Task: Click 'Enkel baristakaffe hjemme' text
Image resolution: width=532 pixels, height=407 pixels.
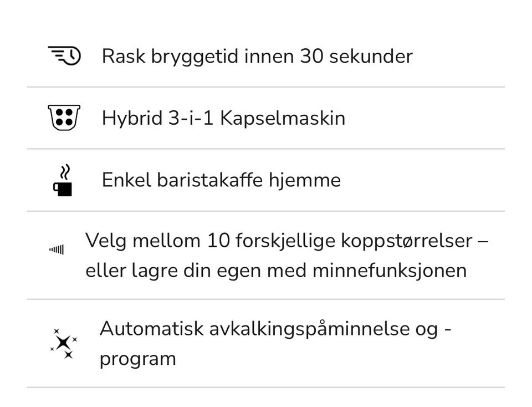Action: coord(221,180)
